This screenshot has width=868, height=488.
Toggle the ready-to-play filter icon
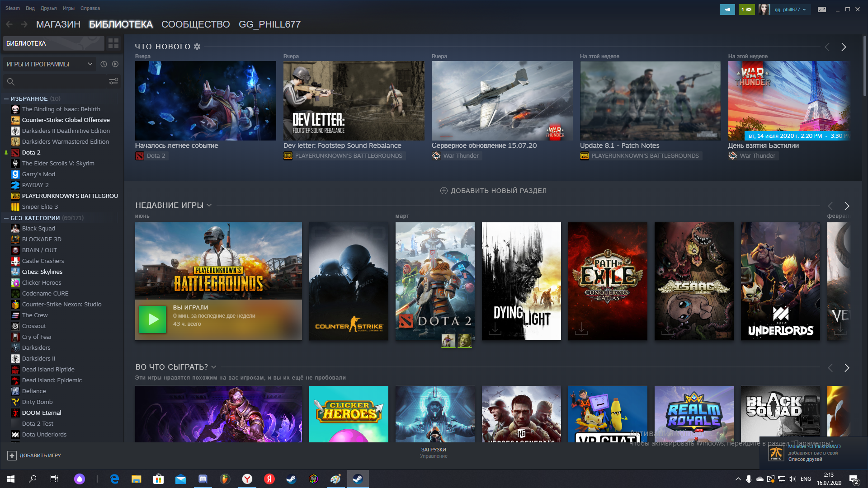(115, 64)
